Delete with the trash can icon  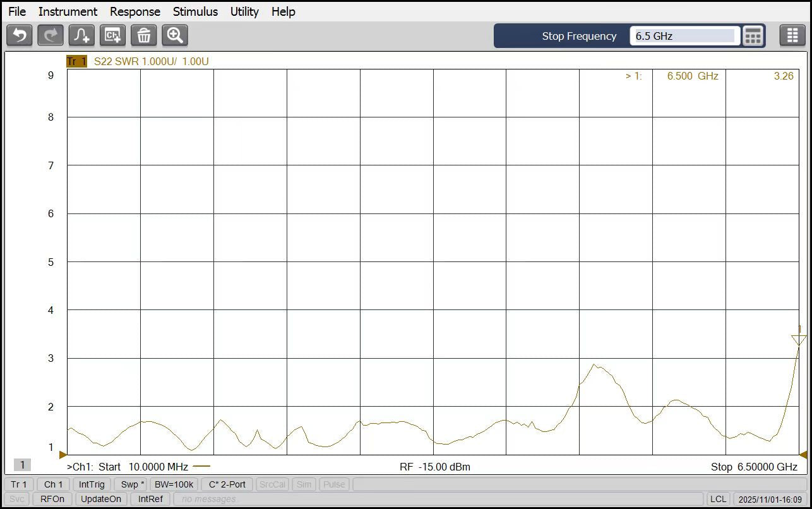click(144, 35)
